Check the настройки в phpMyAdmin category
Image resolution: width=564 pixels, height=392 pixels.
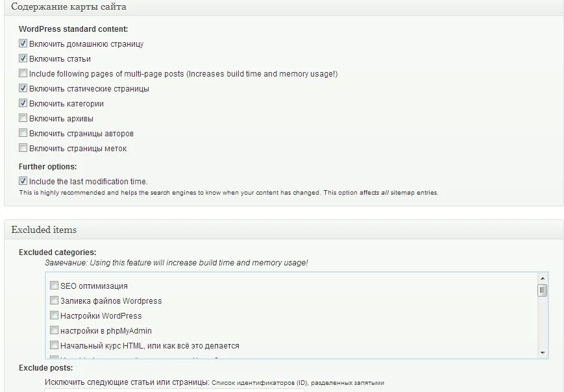55,331
